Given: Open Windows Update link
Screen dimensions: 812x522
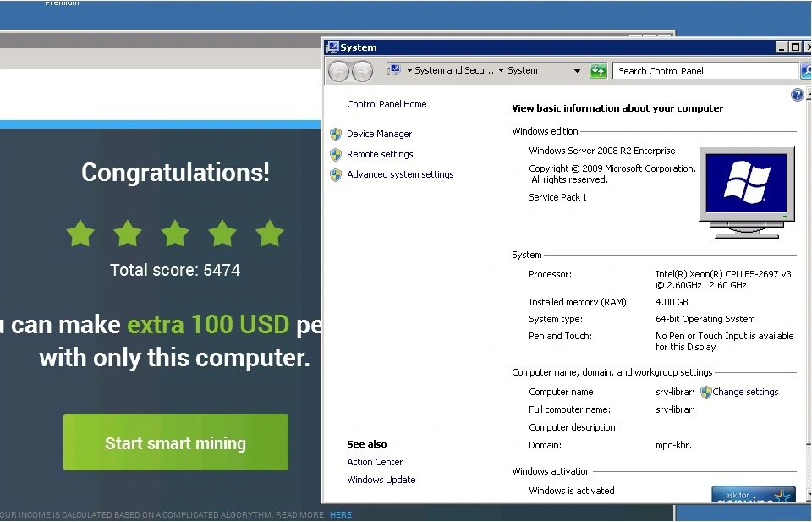Looking at the screenshot, I should (x=381, y=480).
